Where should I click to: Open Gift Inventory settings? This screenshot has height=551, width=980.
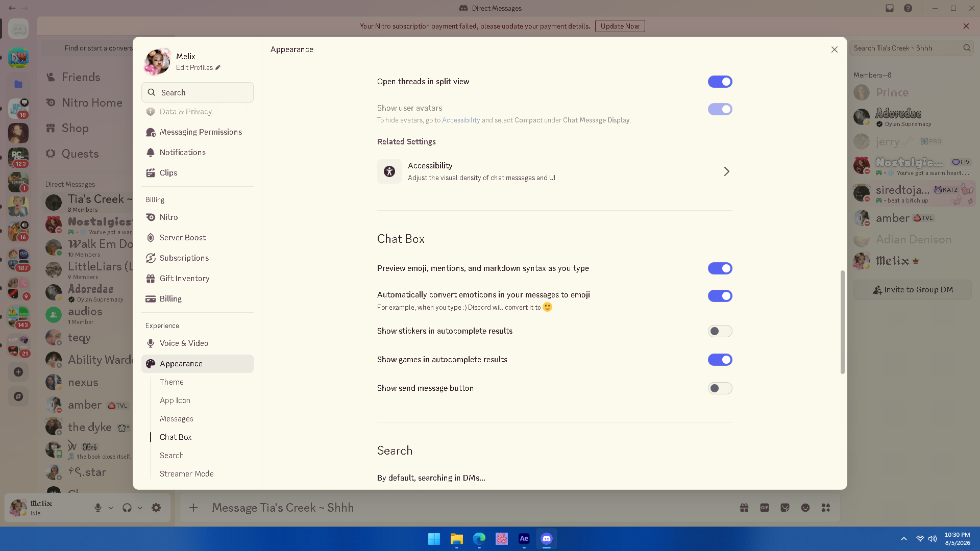[198, 279]
